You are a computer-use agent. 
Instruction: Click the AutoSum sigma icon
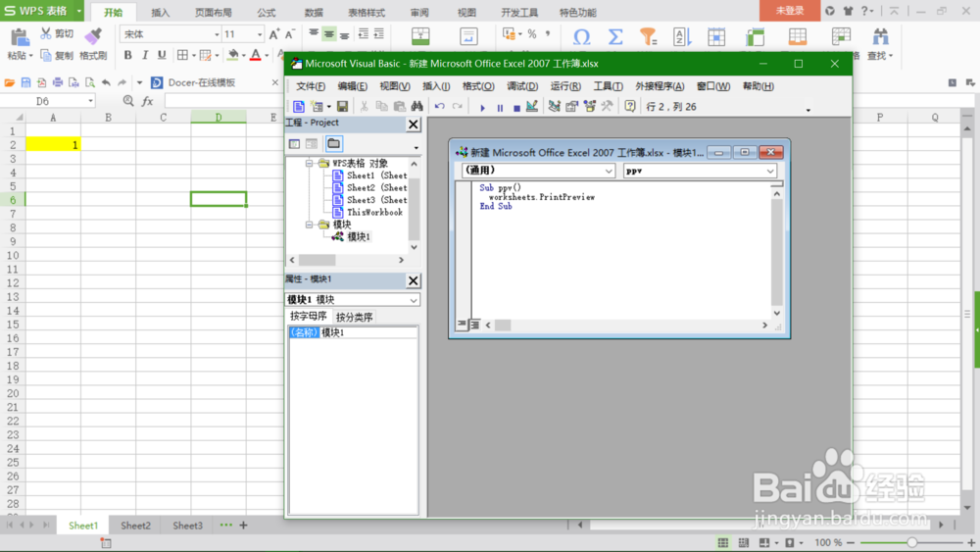click(x=615, y=37)
